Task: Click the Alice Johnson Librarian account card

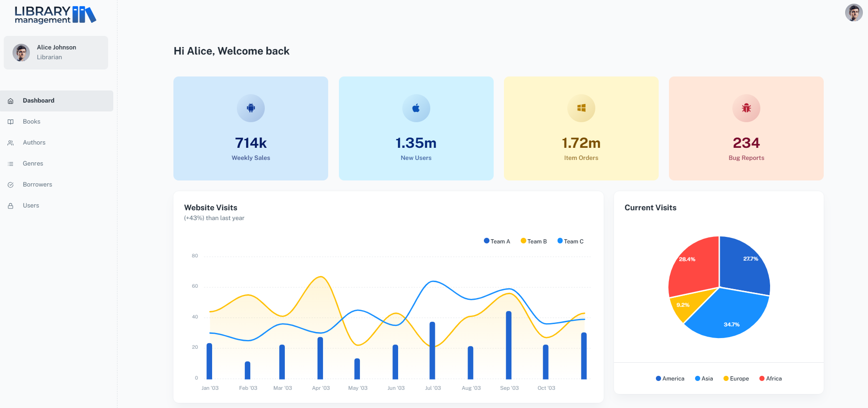Action: [x=56, y=53]
